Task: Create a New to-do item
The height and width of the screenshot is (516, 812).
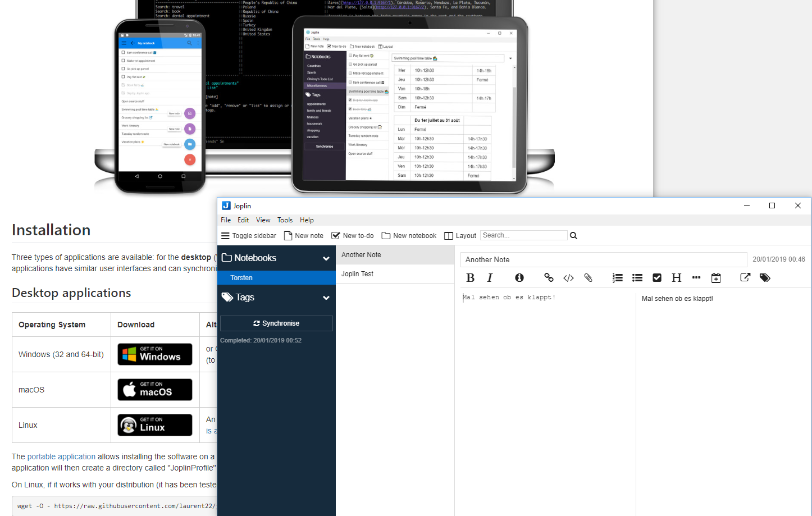Action: 353,236
